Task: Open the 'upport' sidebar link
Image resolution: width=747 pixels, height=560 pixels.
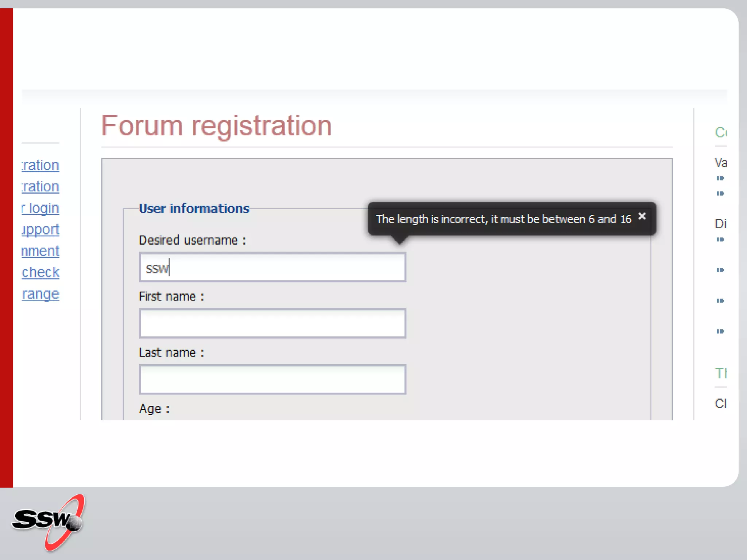Action: (x=40, y=230)
